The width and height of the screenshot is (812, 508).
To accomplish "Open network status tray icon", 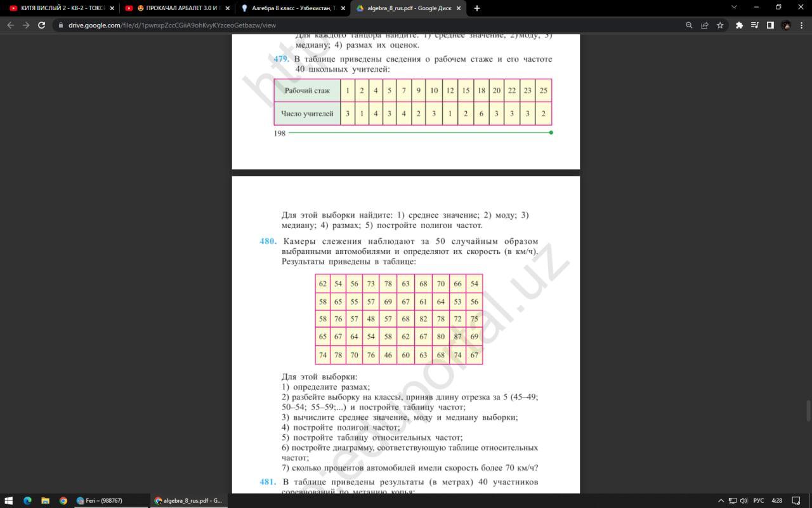I will 733,500.
